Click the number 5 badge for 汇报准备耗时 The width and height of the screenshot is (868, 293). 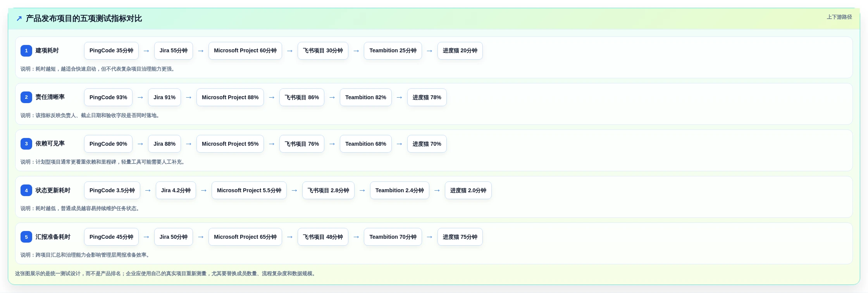26,237
